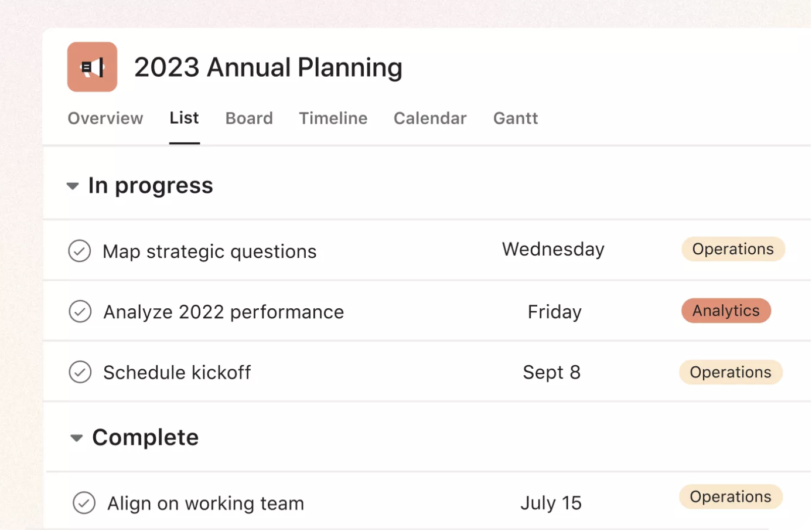This screenshot has height=531, width=812.
Task: Switch to the Overview tab
Action: (105, 118)
